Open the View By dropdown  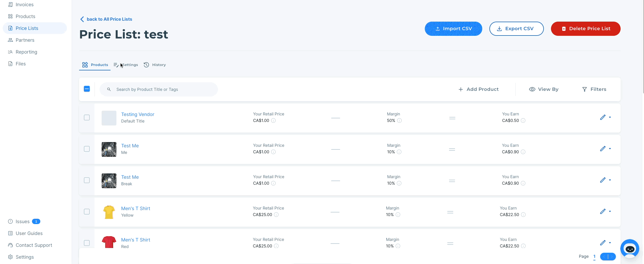pos(544,89)
